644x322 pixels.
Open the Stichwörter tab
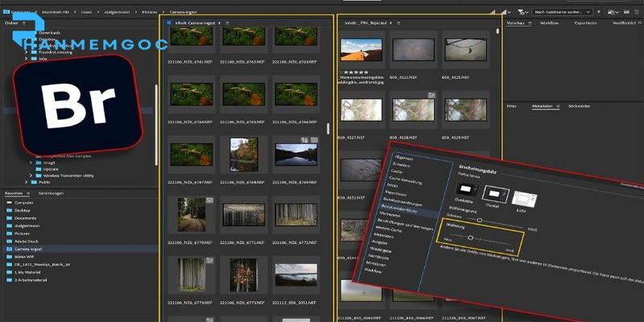(x=579, y=106)
